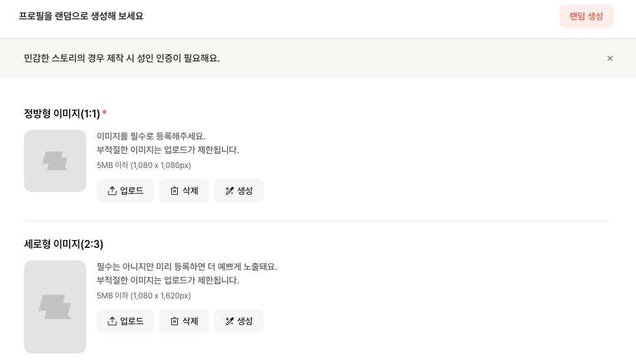Click the upload arrow icon for the 1:1 image
636x364 pixels.
click(x=112, y=191)
